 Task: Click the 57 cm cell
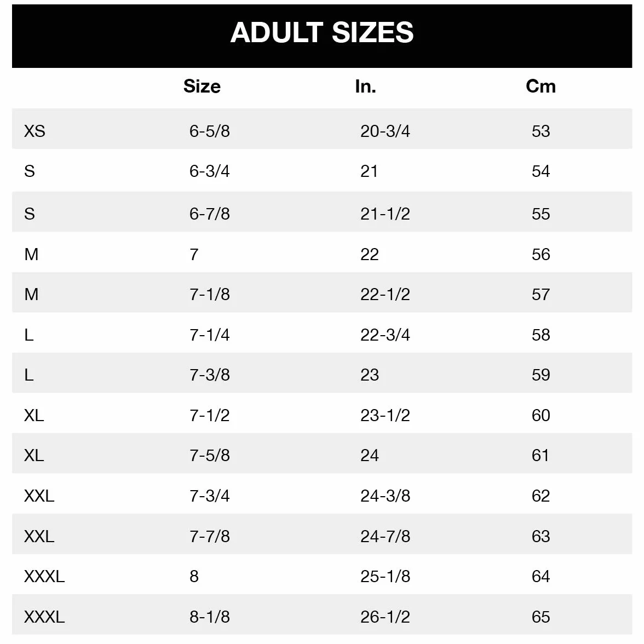540,294
